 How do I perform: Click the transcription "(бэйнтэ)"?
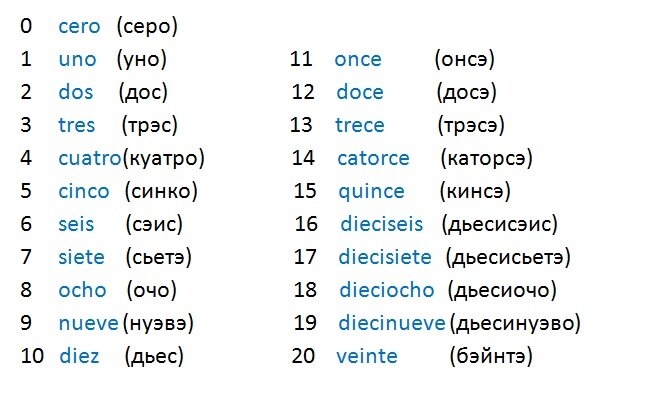491,356
